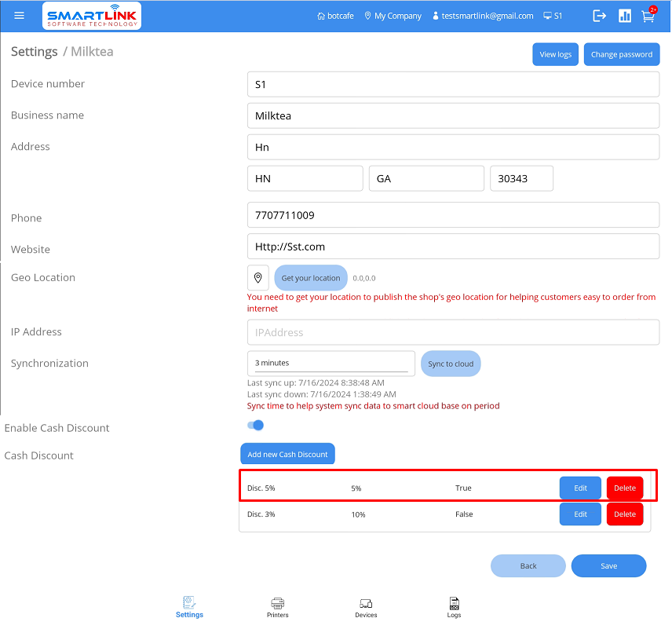Focus the IP Address input field
This screenshot has width=672, height=629.
[x=453, y=332]
